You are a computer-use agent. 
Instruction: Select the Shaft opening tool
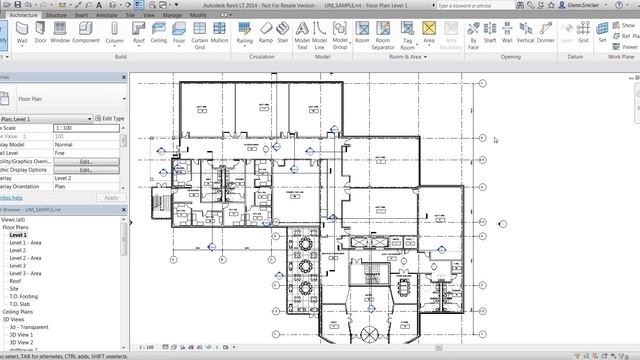[x=490, y=33]
